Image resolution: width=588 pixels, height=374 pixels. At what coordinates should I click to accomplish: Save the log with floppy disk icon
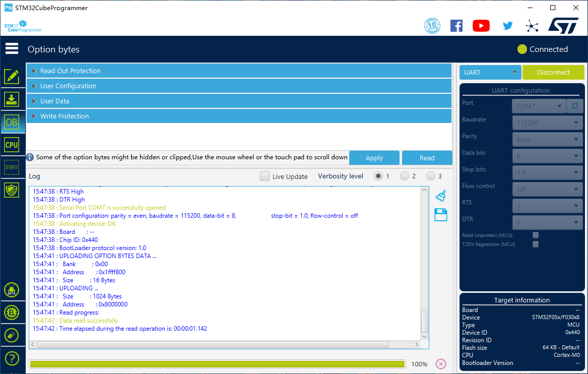441,215
